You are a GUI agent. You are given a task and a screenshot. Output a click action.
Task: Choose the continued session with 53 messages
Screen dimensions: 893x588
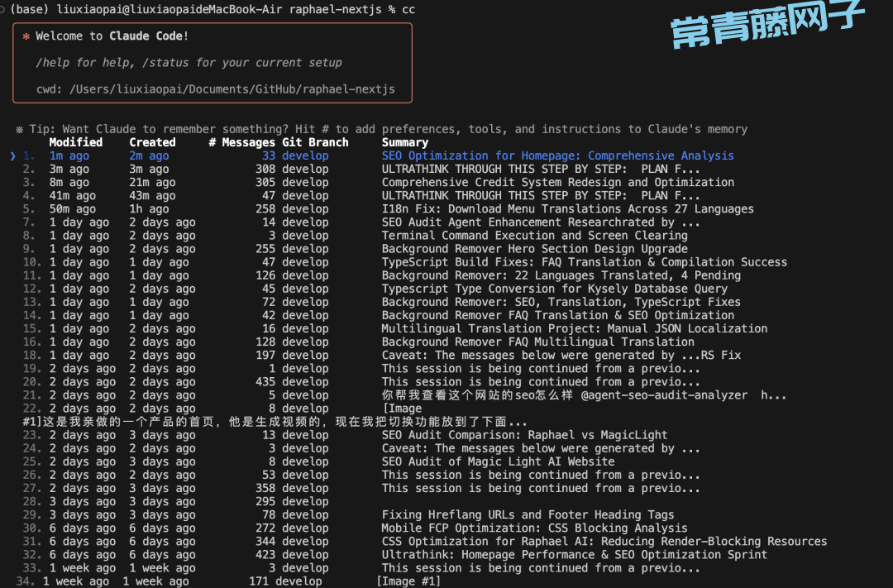tap(361, 475)
